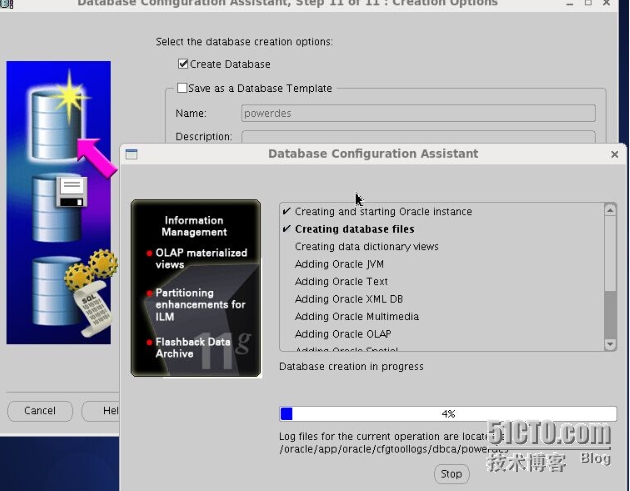Cancel the Creation Options wizard

tap(40, 411)
